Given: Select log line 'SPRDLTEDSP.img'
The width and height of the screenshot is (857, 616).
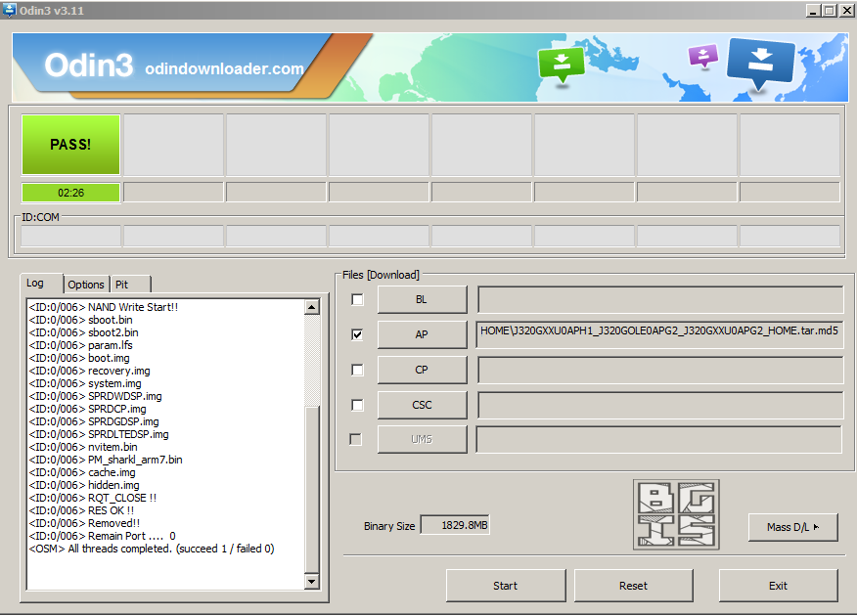Looking at the screenshot, I should point(99,434).
